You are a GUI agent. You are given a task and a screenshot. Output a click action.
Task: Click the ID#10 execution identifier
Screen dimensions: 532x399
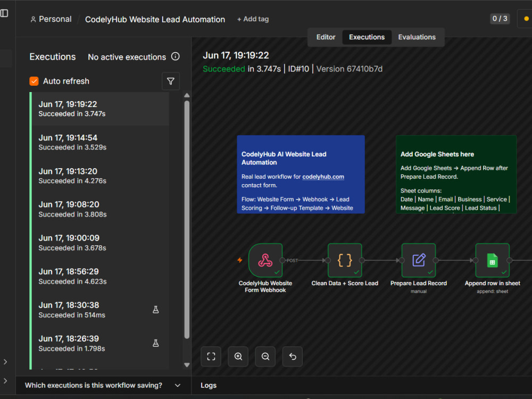click(298, 69)
